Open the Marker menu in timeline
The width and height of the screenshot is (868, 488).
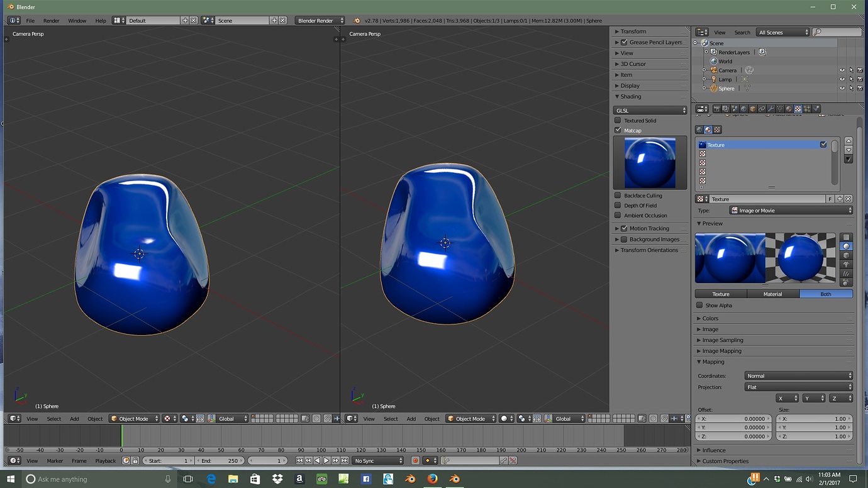coord(55,461)
